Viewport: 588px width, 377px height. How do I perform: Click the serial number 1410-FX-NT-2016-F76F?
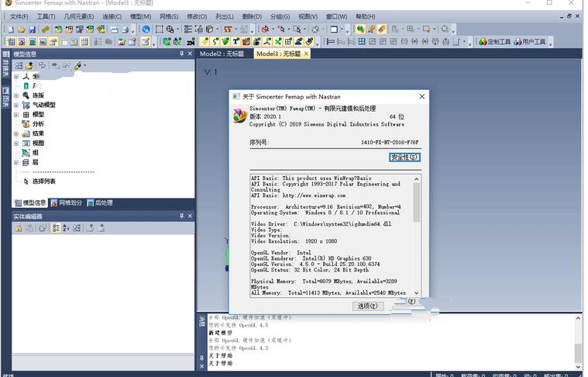pyautogui.click(x=390, y=142)
